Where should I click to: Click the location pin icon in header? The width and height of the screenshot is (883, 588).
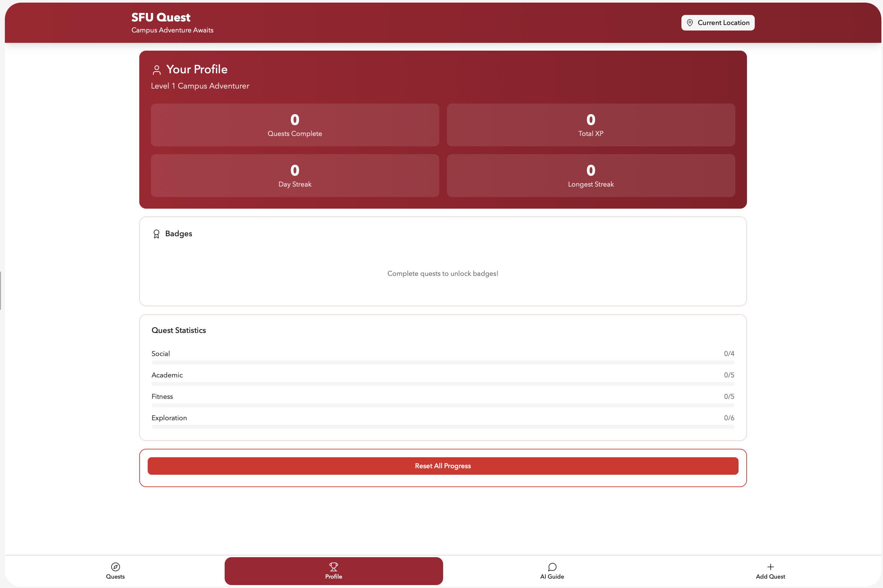click(x=690, y=23)
